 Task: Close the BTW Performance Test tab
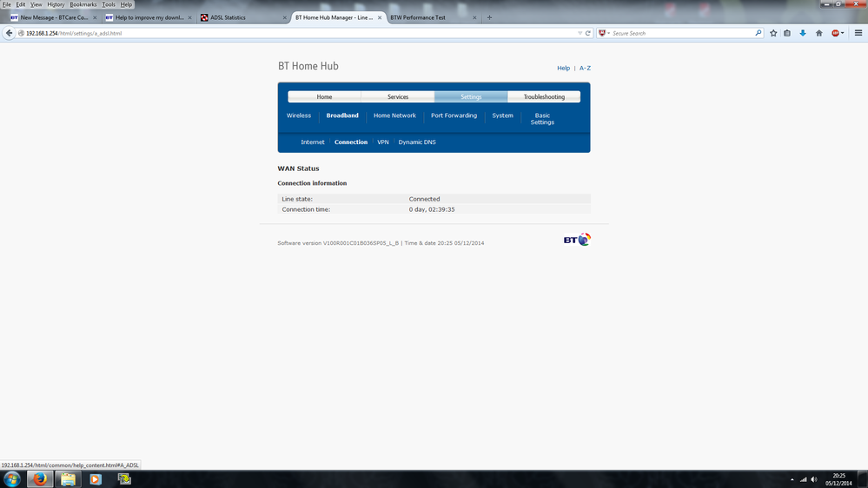pyautogui.click(x=474, y=17)
